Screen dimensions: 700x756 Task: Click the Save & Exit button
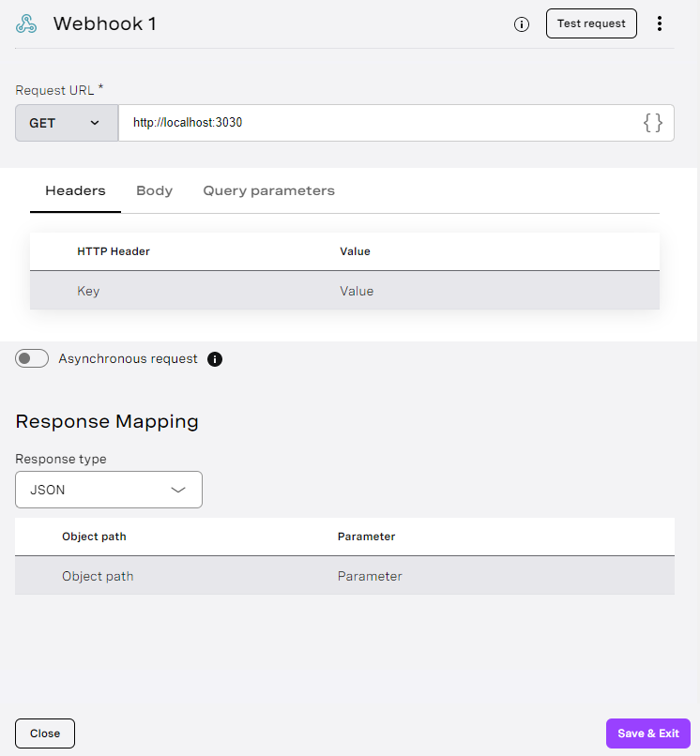click(647, 733)
